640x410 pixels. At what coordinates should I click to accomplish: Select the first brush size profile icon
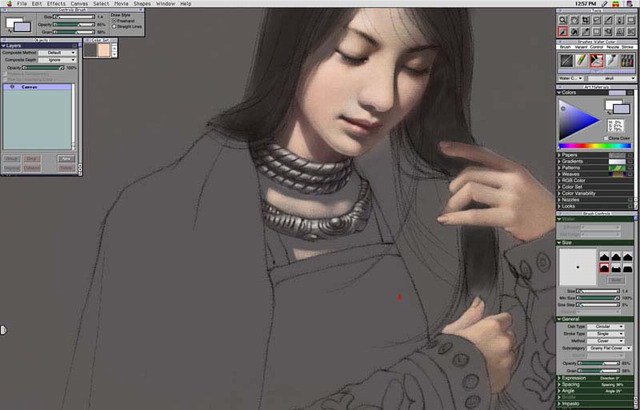[x=604, y=257]
